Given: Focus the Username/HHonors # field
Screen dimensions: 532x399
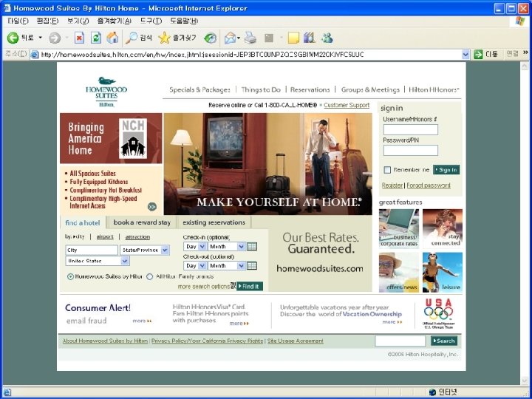Looking at the screenshot, I should pos(411,129).
